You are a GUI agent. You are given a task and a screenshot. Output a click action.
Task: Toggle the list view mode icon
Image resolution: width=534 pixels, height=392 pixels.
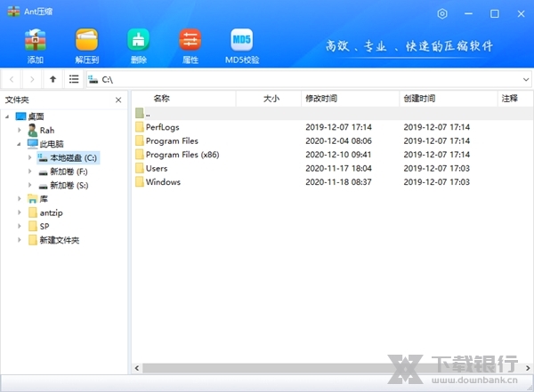(x=74, y=79)
